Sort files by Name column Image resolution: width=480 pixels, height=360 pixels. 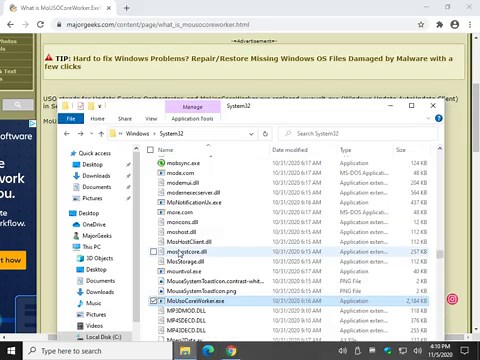click(165, 150)
